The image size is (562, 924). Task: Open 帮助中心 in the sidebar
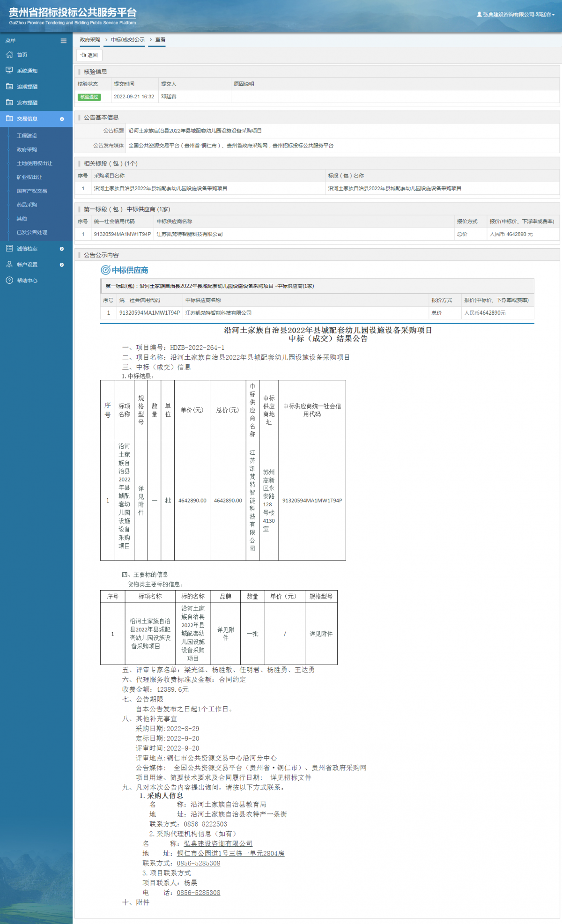tap(27, 281)
